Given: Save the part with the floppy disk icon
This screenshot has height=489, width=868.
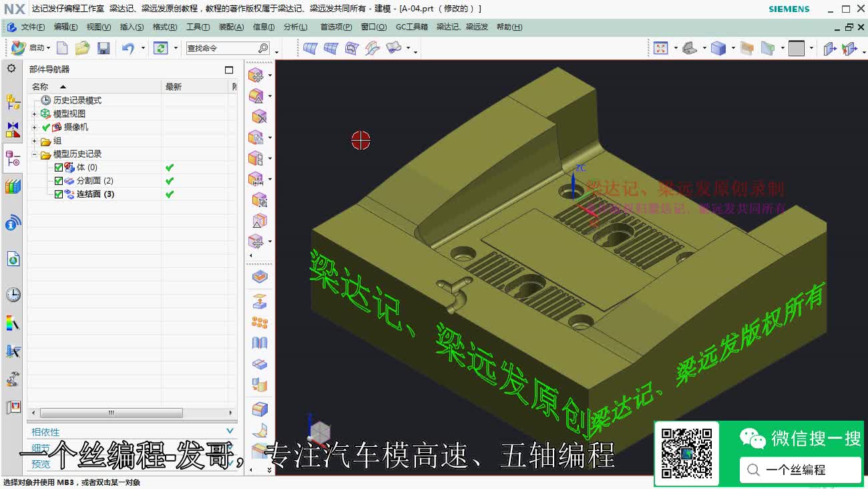Looking at the screenshot, I should point(103,48).
